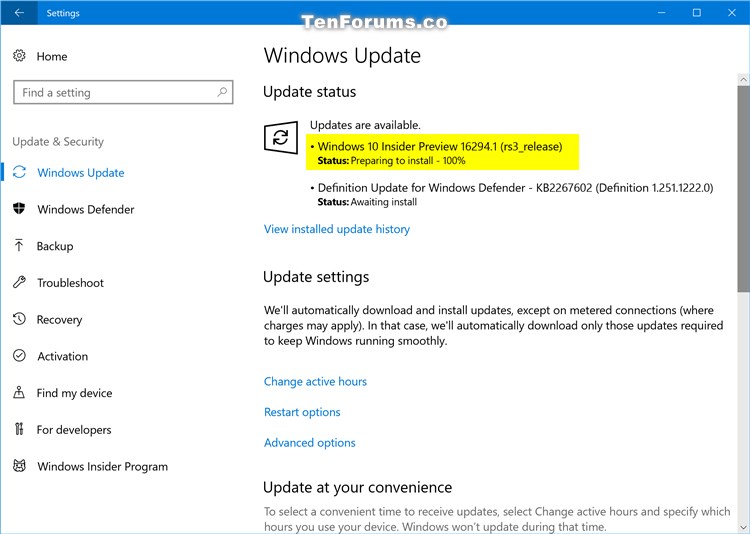Click the Update at your convenience heading

pyautogui.click(x=357, y=488)
